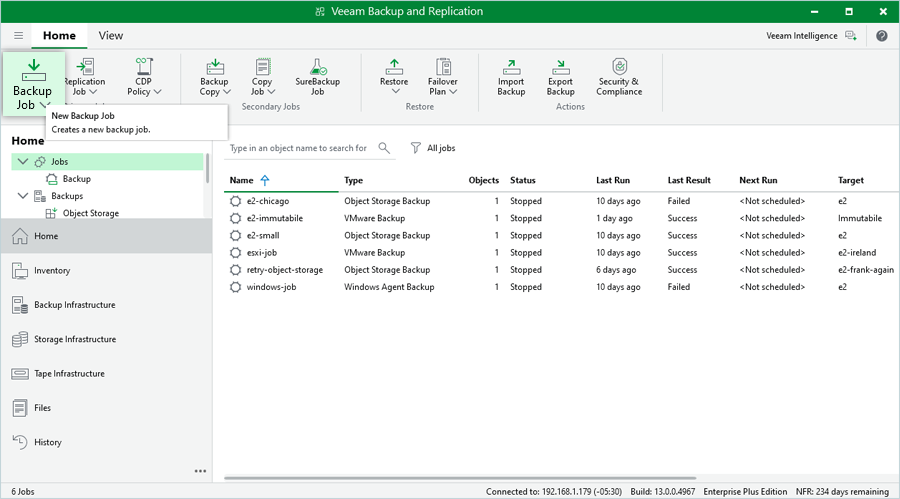The image size is (900, 499).
Task: Collapse the Backups tree node
Action: (23, 196)
